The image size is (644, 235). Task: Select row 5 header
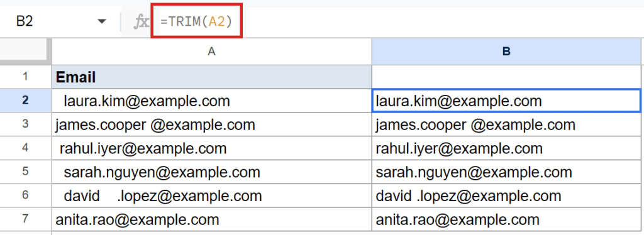click(x=25, y=172)
